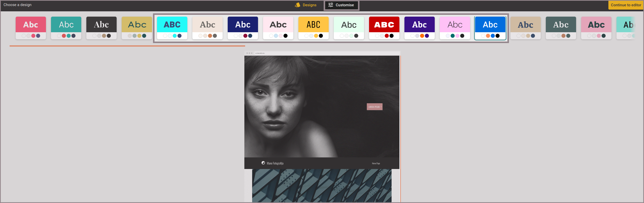Select the mint green Abc design
This screenshot has width=644, height=203.
(349, 25)
